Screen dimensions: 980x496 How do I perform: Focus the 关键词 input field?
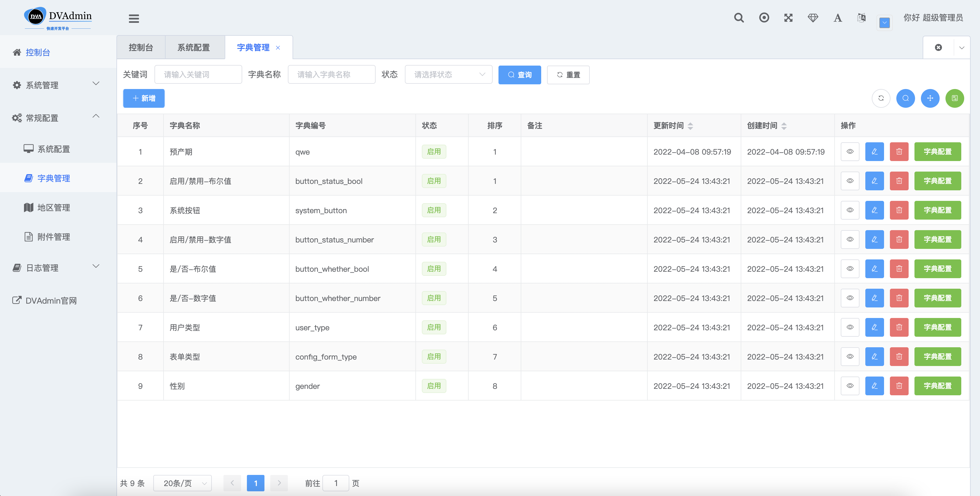pyautogui.click(x=198, y=75)
